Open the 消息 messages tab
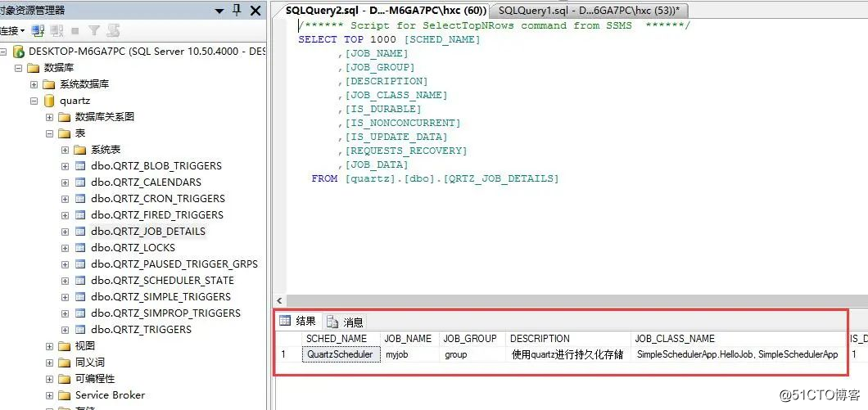The image size is (868, 410). (x=346, y=322)
